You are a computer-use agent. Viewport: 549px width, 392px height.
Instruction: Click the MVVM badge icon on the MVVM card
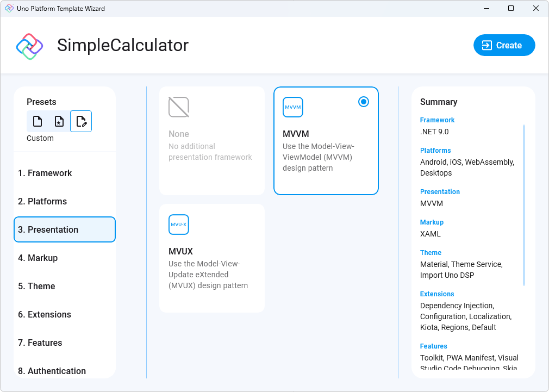pyautogui.click(x=293, y=107)
